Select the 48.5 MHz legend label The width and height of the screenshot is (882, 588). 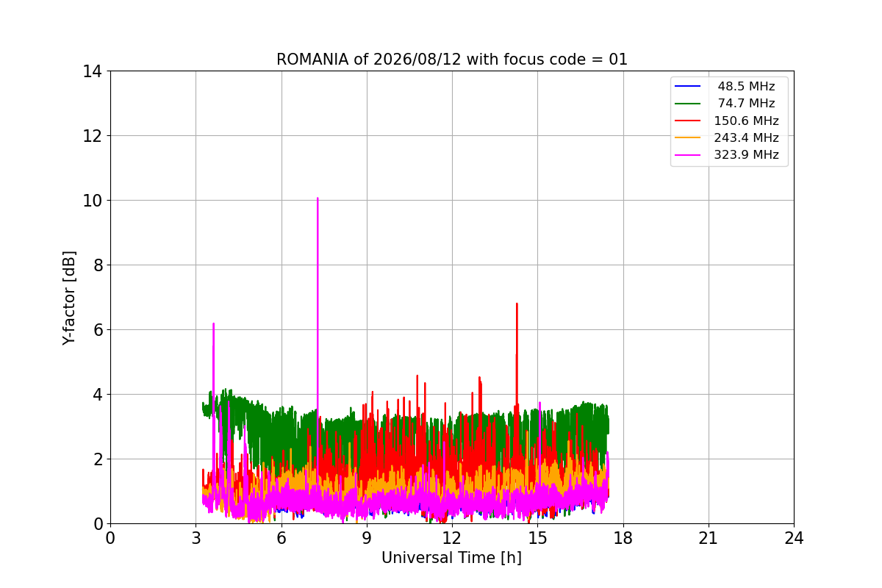click(x=746, y=87)
